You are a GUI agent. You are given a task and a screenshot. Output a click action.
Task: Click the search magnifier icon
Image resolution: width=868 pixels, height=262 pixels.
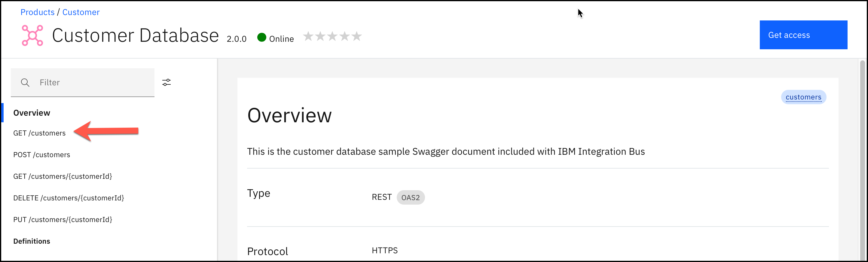25,83
